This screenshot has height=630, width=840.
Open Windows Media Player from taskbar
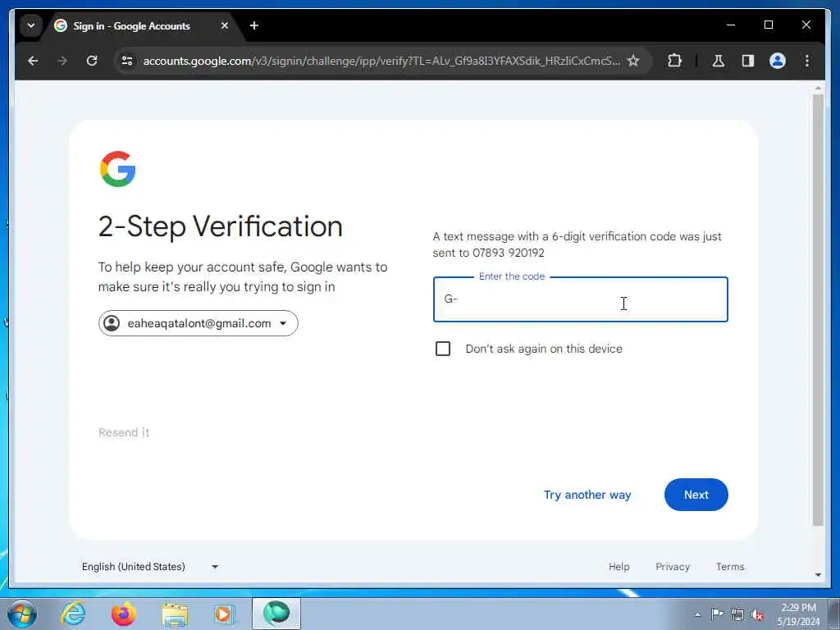pos(225,614)
